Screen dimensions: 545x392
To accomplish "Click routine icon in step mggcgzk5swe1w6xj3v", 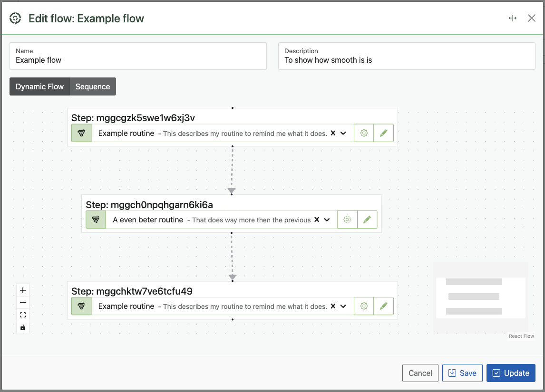I will (81, 133).
